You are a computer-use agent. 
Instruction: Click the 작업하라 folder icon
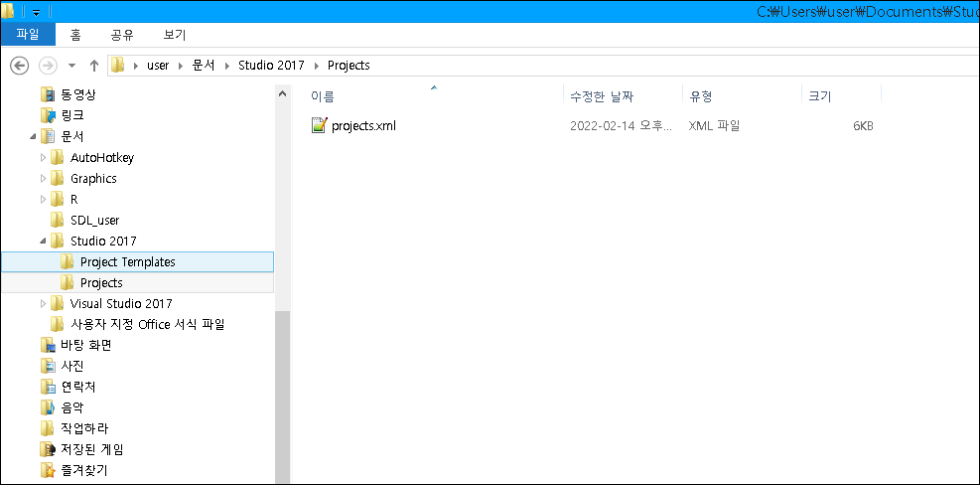(48, 428)
